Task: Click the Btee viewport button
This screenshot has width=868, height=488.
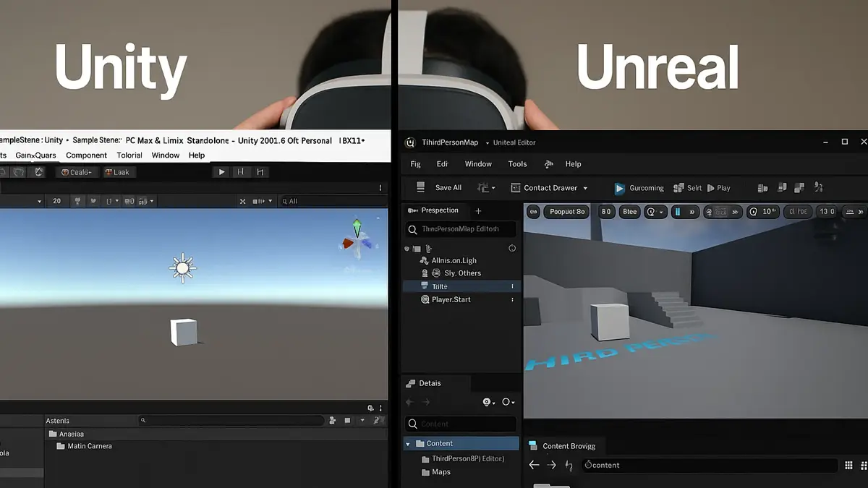Action: click(630, 212)
